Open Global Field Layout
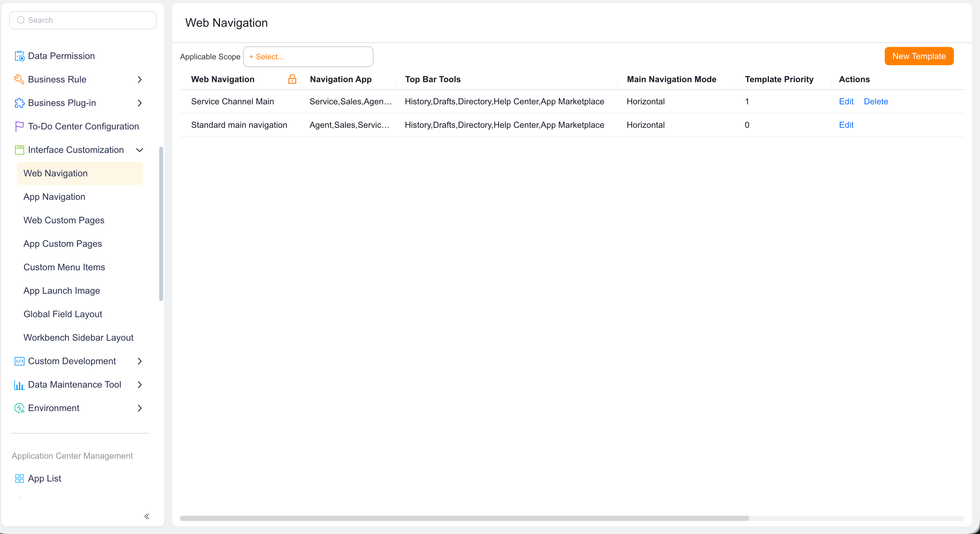This screenshot has width=980, height=534. (63, 314)
